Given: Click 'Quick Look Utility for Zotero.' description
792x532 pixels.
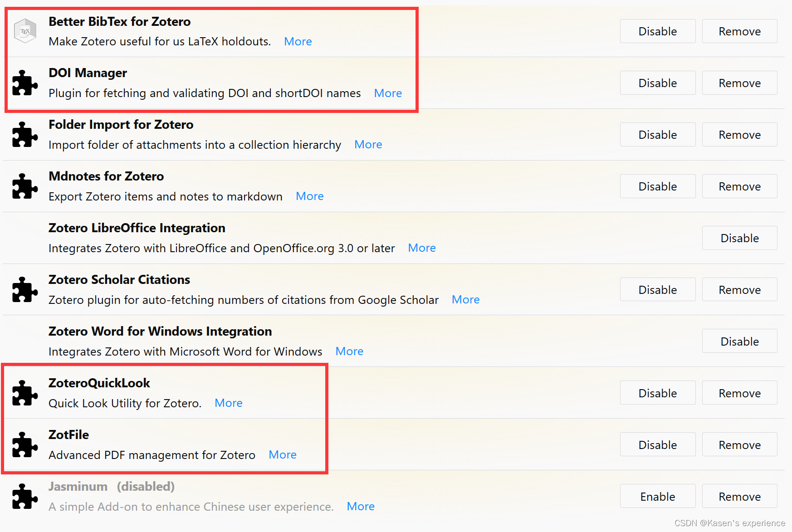Looking at the screenshot, I should 125,403.
